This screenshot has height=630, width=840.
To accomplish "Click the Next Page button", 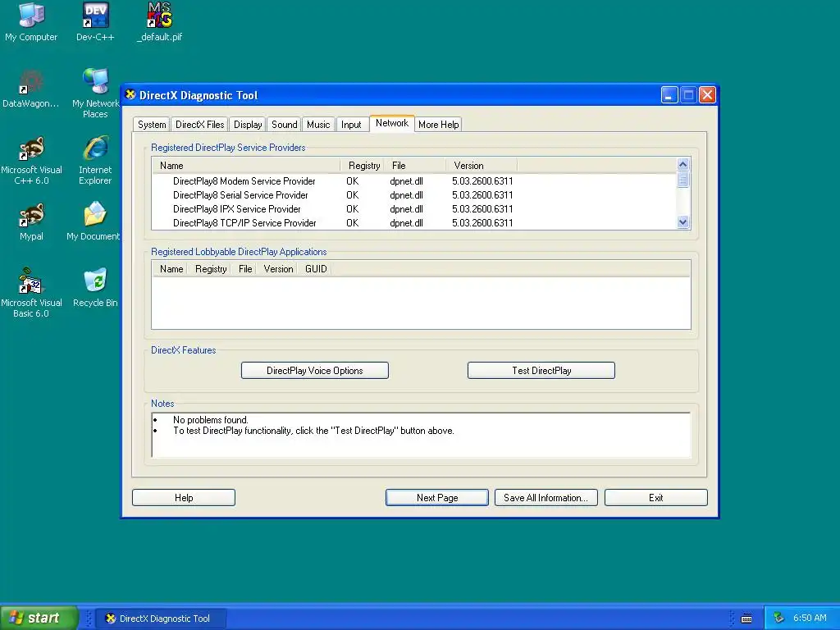I will point(436,497).
